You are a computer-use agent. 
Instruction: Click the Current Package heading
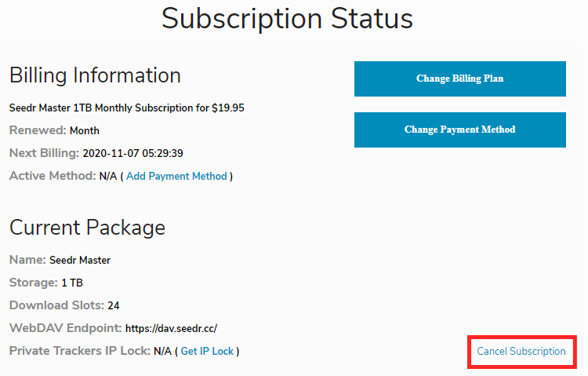tap(87, 228)
